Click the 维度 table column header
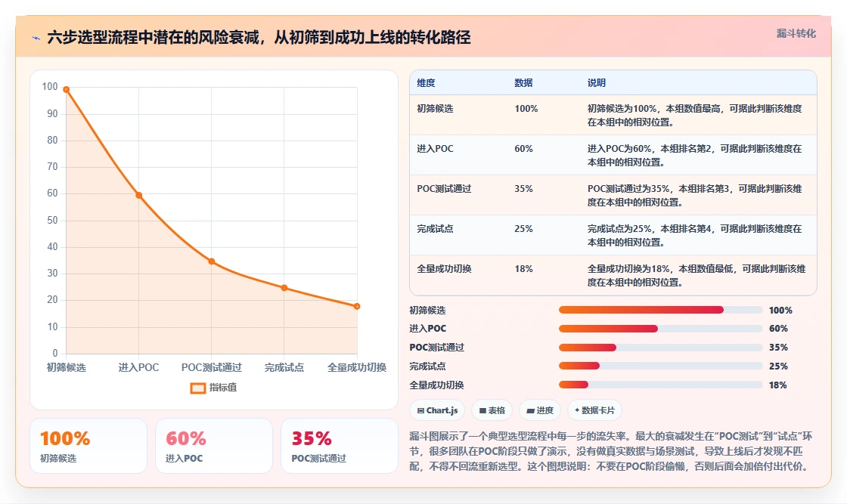Image resolution: width=847 pixels, height=504 pixels. (426, 82)
